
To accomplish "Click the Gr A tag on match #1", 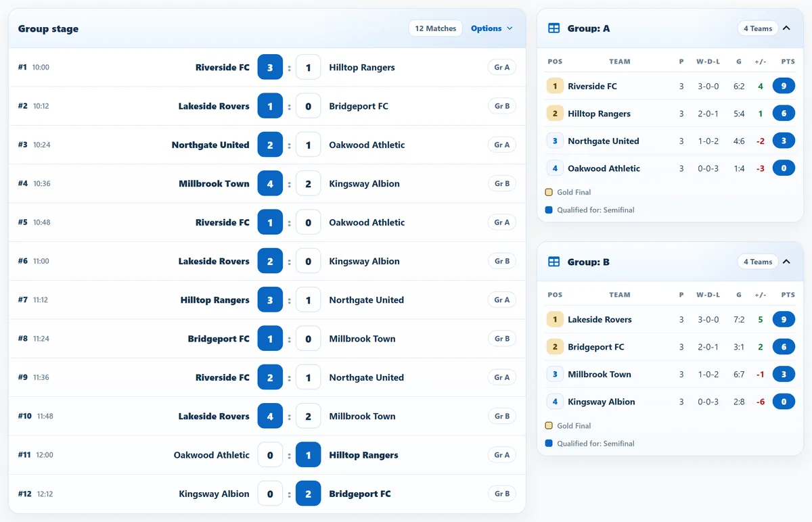I will [x=502, y=68].
